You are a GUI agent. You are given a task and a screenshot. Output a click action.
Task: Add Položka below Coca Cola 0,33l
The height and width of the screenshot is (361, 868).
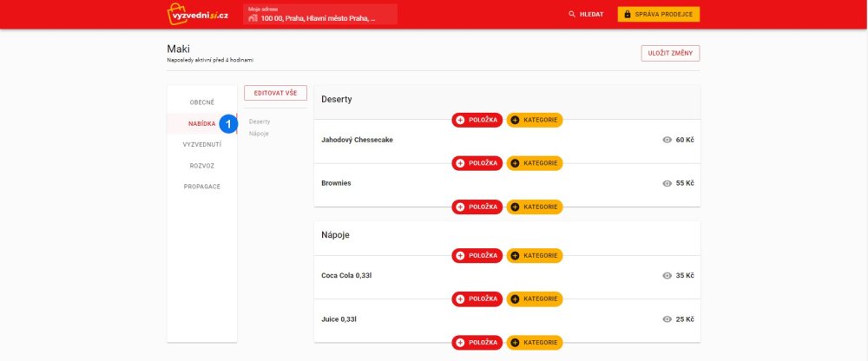pos(477,299)
